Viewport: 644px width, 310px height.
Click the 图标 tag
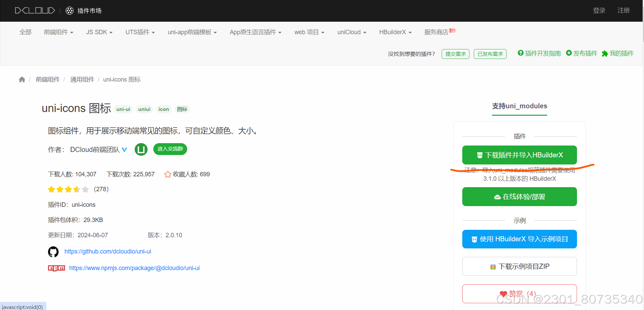coord(182,109)
